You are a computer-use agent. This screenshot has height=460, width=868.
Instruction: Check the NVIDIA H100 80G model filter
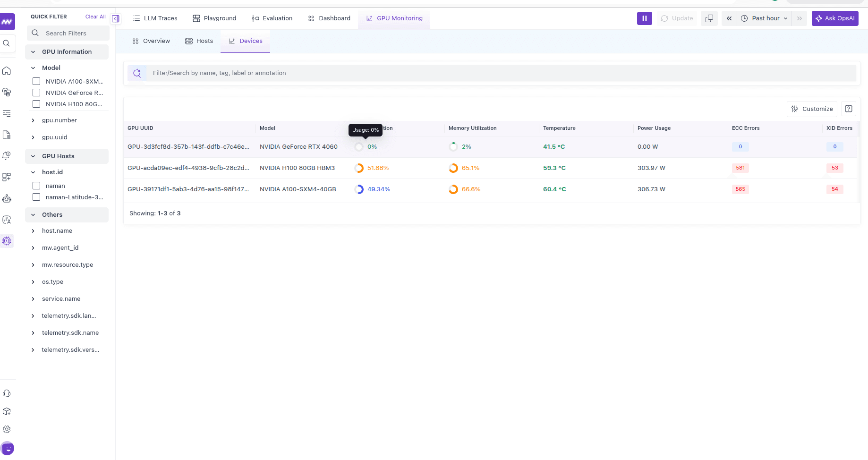point(36,104)
